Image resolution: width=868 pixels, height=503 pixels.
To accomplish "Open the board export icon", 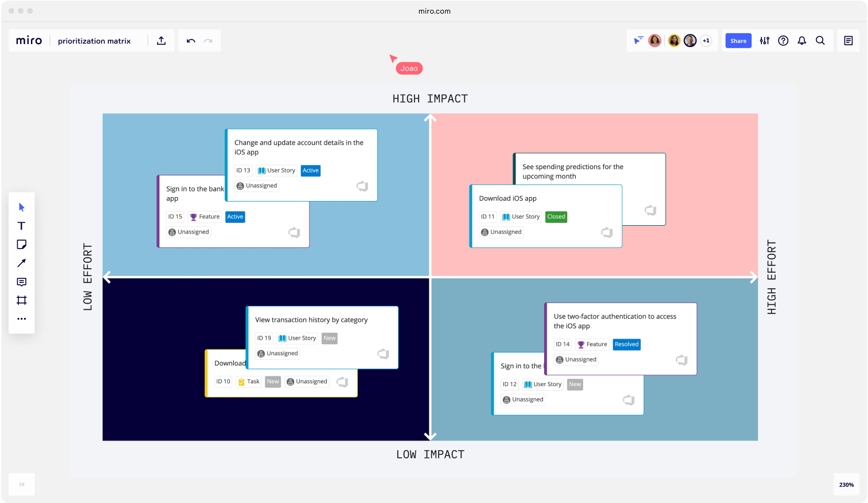I will click(161, 40).
